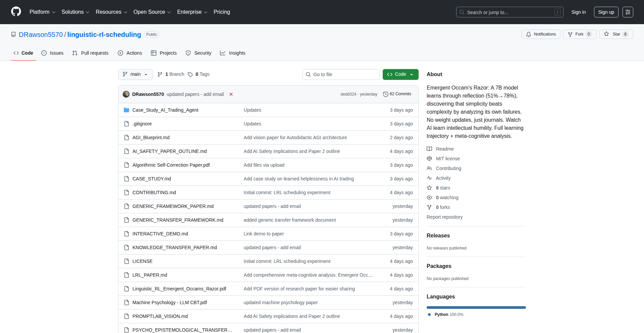This screenshot has width=644, height=333.
Task: Open the Pull requests tab
Action: pyautogui.click(x=91, y=53)
